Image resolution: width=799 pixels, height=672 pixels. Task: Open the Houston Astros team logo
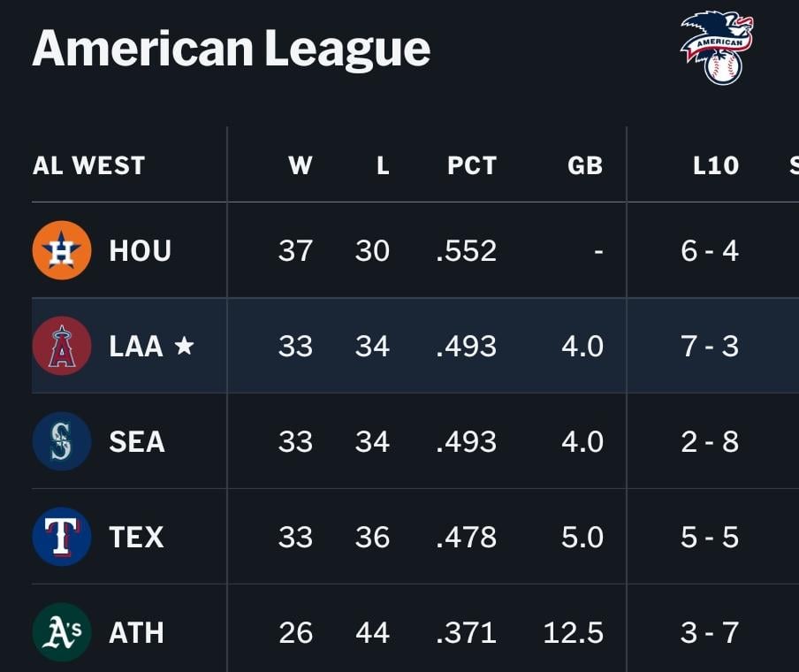coord(61,250)
